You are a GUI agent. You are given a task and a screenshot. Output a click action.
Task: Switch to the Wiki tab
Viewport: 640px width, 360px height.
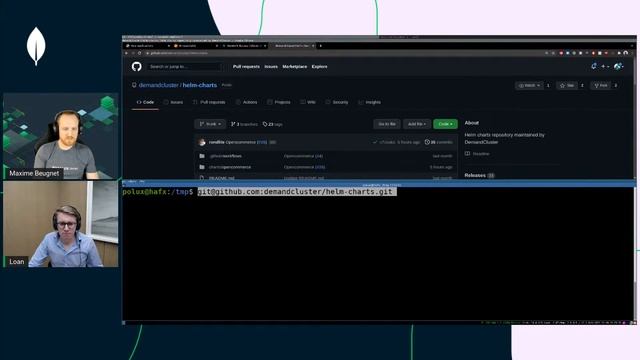point(308,102)
